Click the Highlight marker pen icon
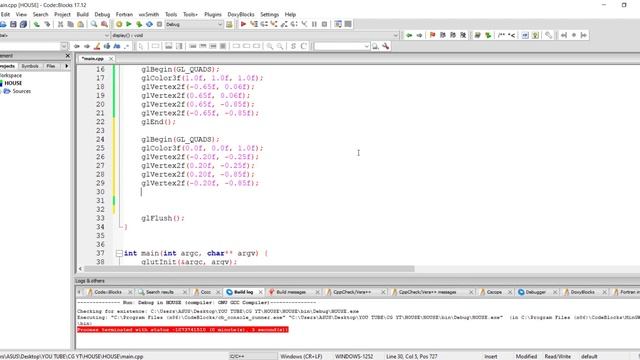 click(97, 47)
